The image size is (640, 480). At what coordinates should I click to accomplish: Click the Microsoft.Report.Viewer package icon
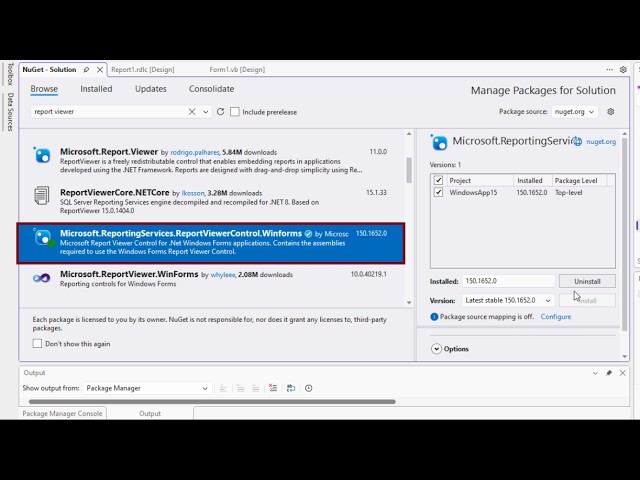coord(42,155)
